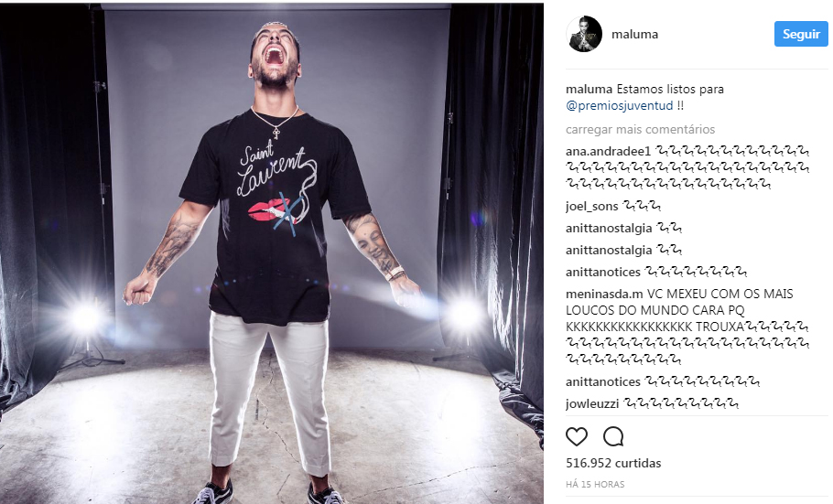The height and width of the screenshot is (504, 833).
Task: Open ana.andradee1 commenter profile
Action: point(608,151)
